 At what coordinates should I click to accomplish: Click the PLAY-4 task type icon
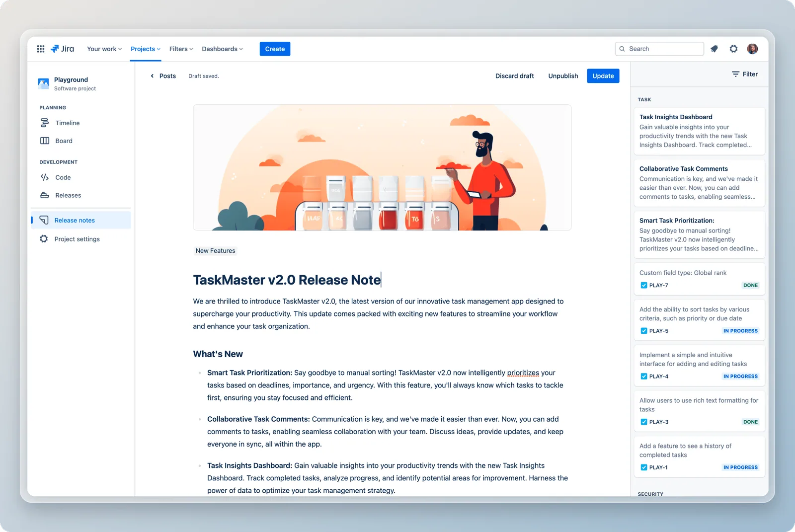click(x=644, y=377)
